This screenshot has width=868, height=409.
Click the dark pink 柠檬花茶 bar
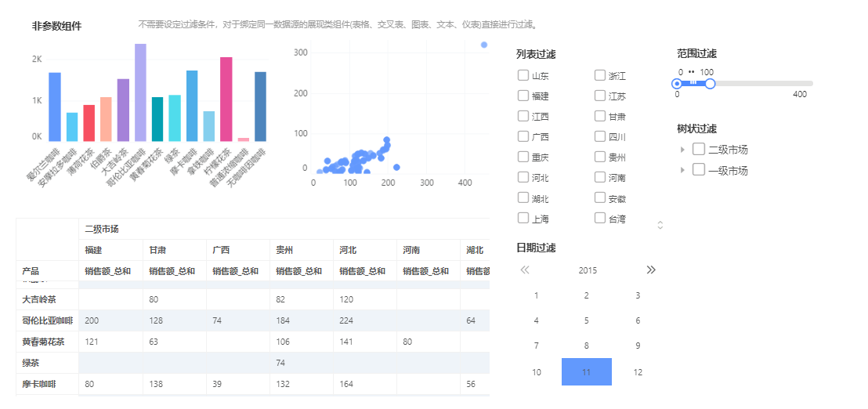[226, 99]
